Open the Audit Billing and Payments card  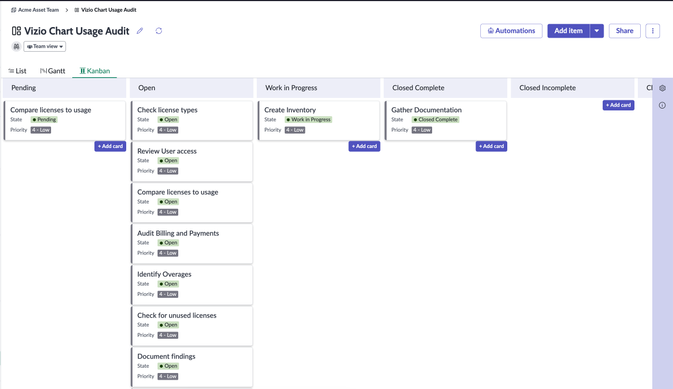[x=192, y=244]
